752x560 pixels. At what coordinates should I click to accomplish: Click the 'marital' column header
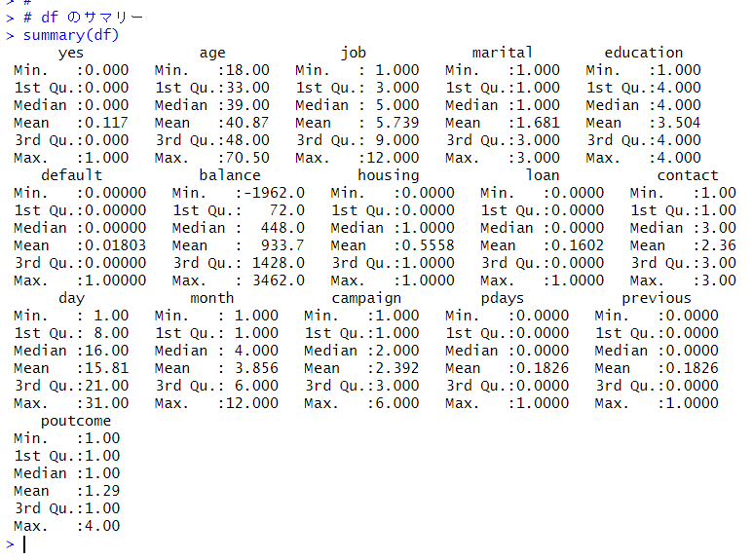pyautogui.click(x=502, y=53)
